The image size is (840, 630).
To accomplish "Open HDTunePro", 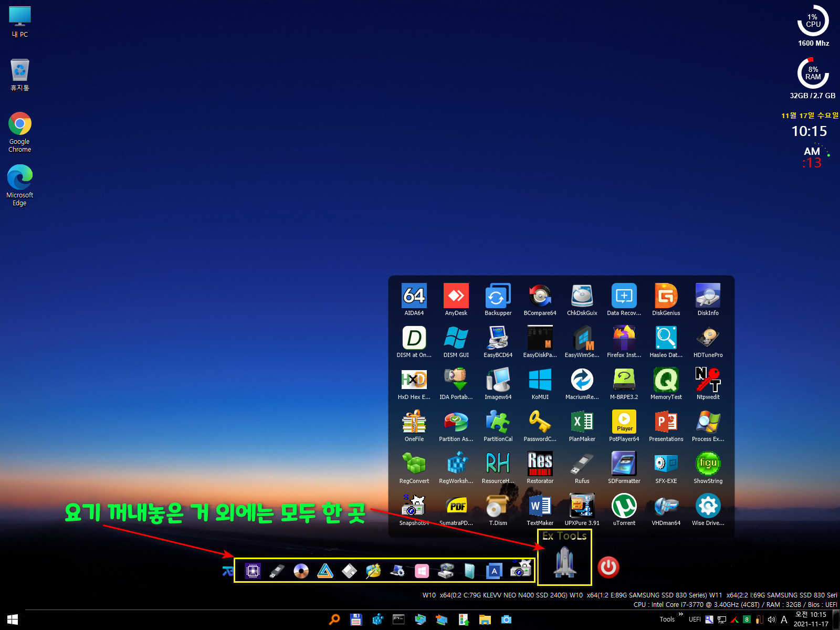I will [x=708, y=338].
